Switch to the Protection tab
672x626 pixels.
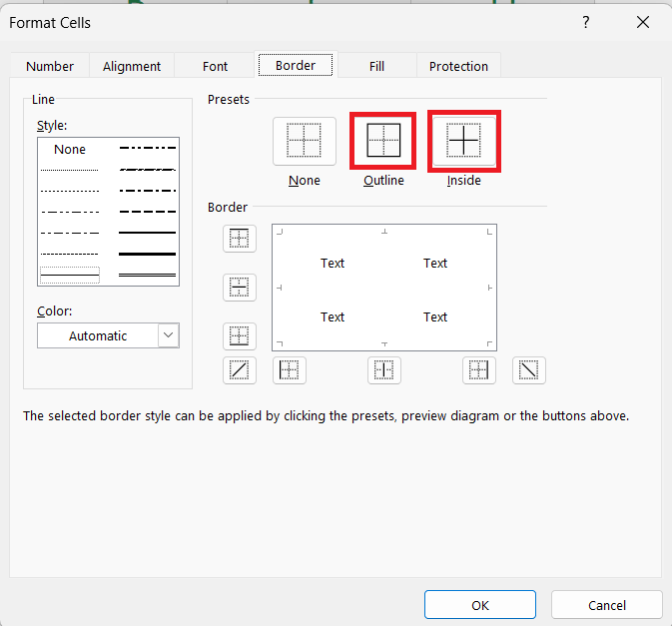458,67
